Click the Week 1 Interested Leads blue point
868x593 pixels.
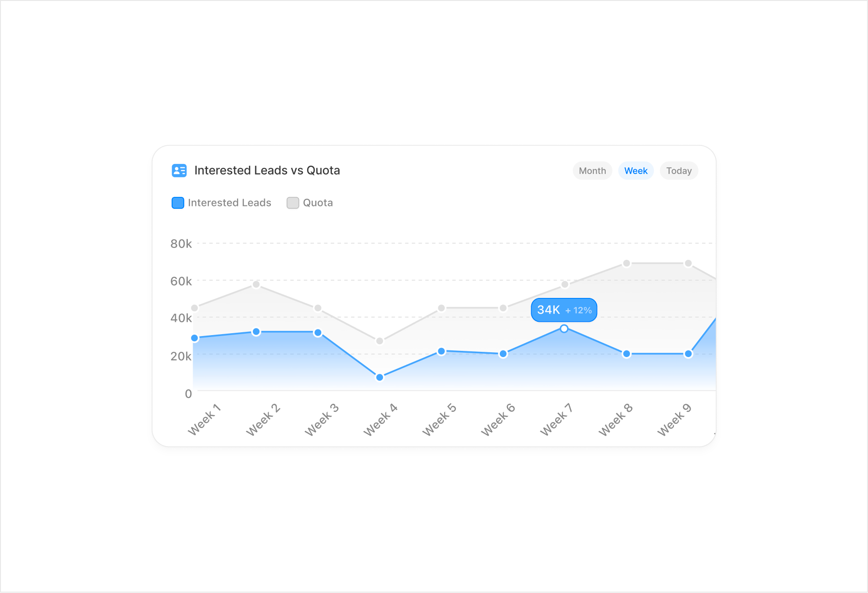[195, 338]
